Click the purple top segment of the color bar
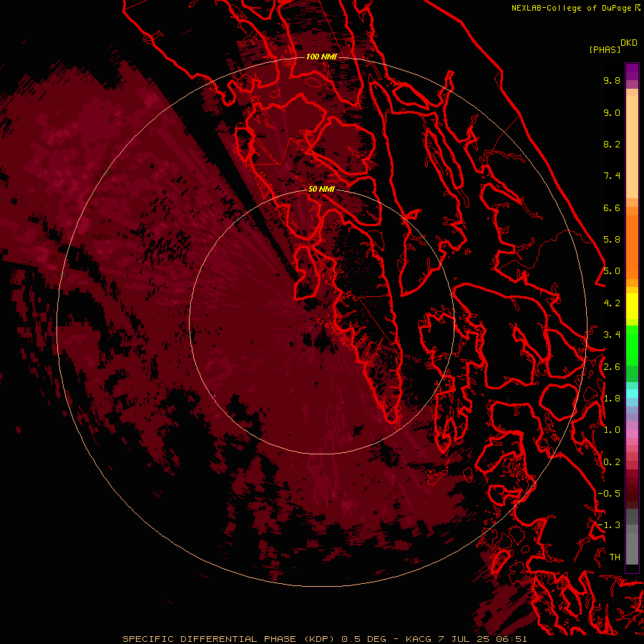This screenshot has height=644, width=644. coord(632,72)
